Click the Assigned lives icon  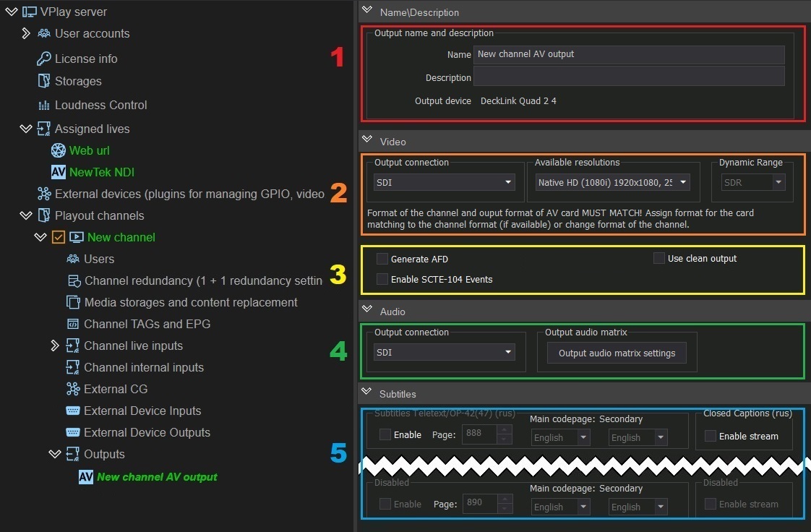pyautogui.click(x=44, y=129)
